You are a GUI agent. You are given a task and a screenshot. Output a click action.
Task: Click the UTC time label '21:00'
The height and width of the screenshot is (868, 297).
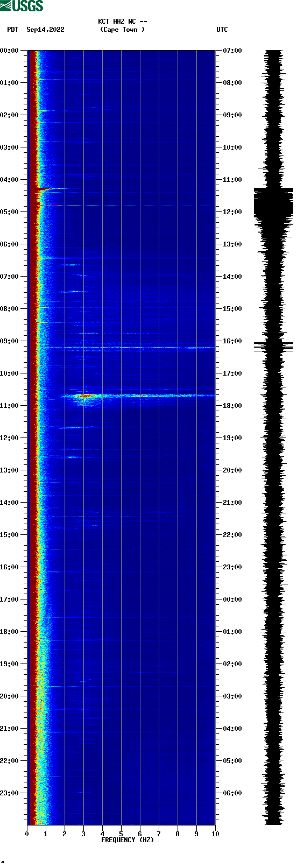[232, 503]
